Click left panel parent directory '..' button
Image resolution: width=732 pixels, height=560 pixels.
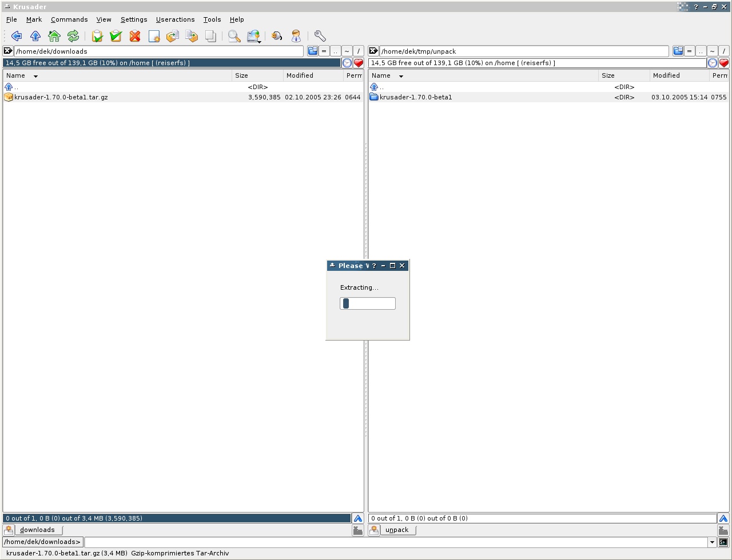tap(336, 51)
